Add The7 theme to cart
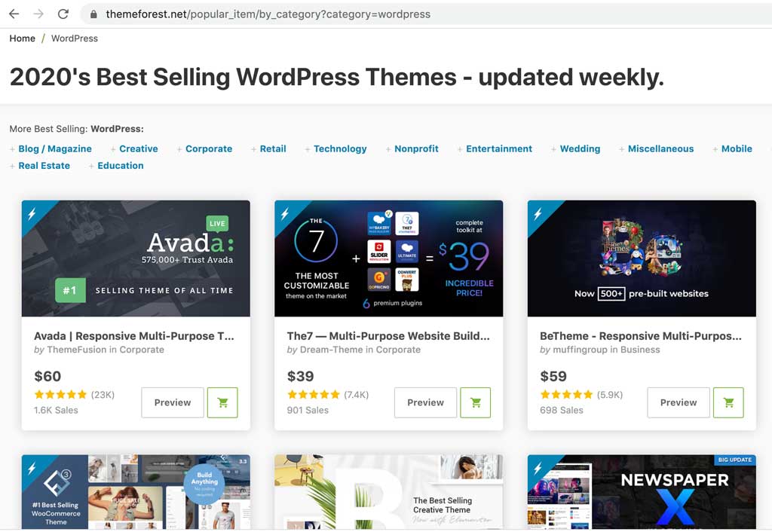This screenshot has width=772, height=532. [x=475, y=402]
